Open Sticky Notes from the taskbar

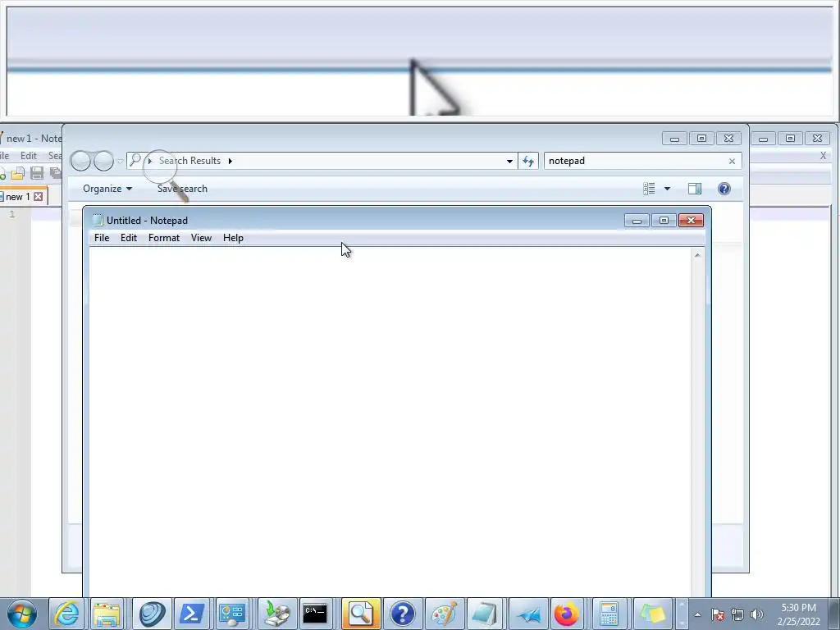652,614
